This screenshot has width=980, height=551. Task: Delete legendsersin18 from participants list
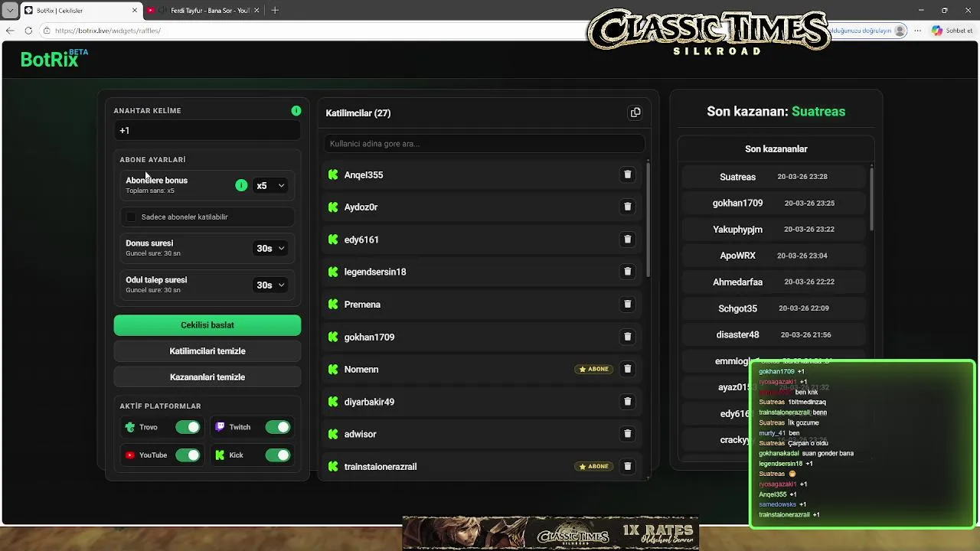tap(627, 272)
